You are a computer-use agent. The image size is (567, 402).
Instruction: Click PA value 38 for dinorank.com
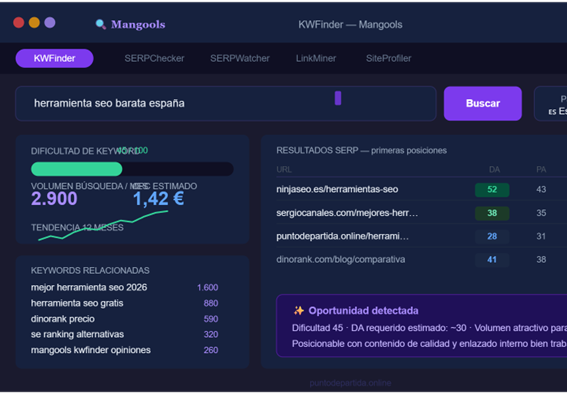coord(541,259)
